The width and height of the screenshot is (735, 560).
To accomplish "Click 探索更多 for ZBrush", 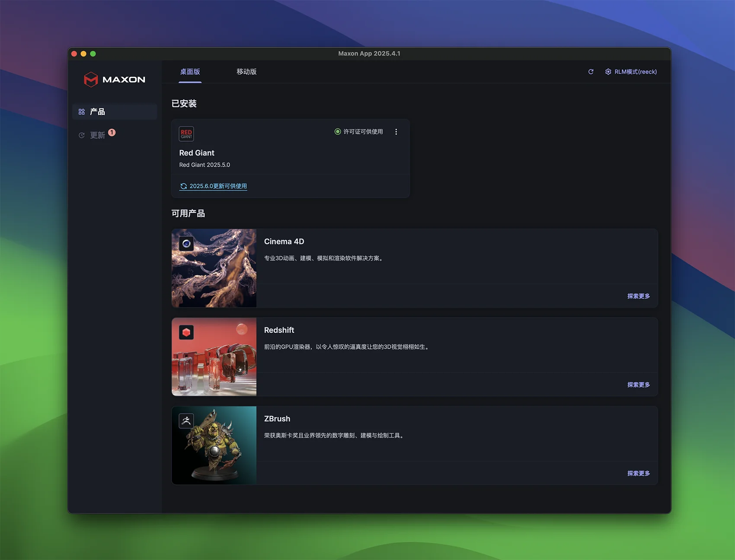I will (x=639, y=473).
